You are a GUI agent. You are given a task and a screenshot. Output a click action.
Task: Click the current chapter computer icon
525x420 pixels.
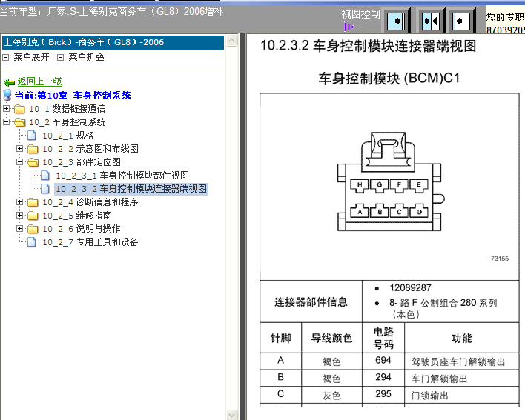(x=7, y=95)
